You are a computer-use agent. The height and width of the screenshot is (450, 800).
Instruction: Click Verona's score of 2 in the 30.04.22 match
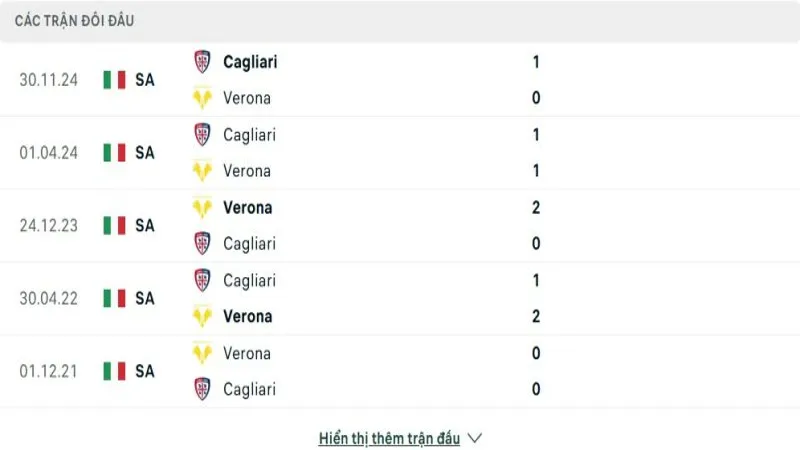click(537, 316)
